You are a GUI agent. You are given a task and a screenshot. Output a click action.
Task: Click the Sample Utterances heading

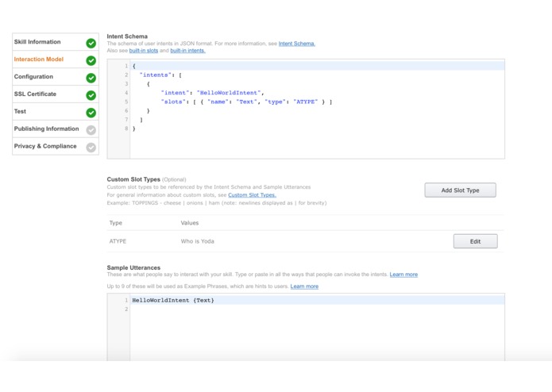(133, 267)
